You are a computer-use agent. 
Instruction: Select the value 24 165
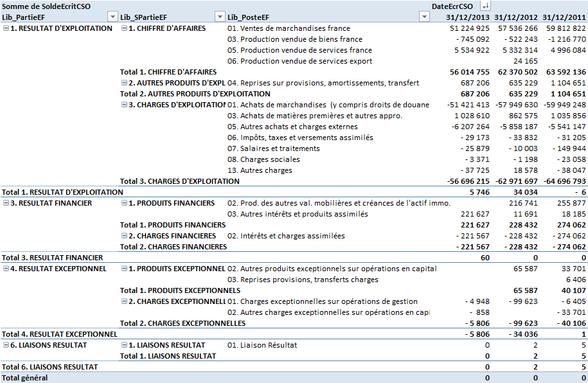526,61
